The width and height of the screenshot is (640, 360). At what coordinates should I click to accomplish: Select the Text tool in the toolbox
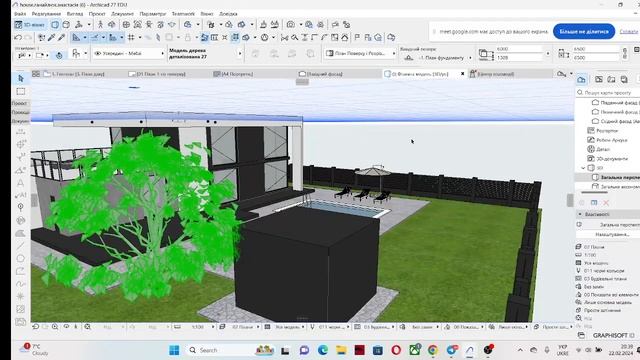tap(20, 183)
